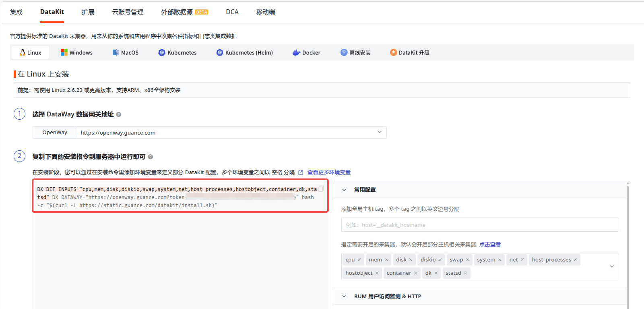Switch to the Kubernetes (Helm) install tab
Image resolution: width=644 pixels, height=309 pixels.
pyautogui.click(x=245, y=53)
